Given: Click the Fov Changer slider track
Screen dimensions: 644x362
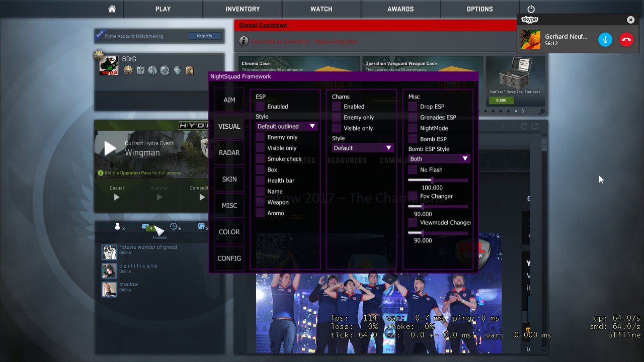Looking at the screenshot, I should pyautogui.click(x=438, y=206).
